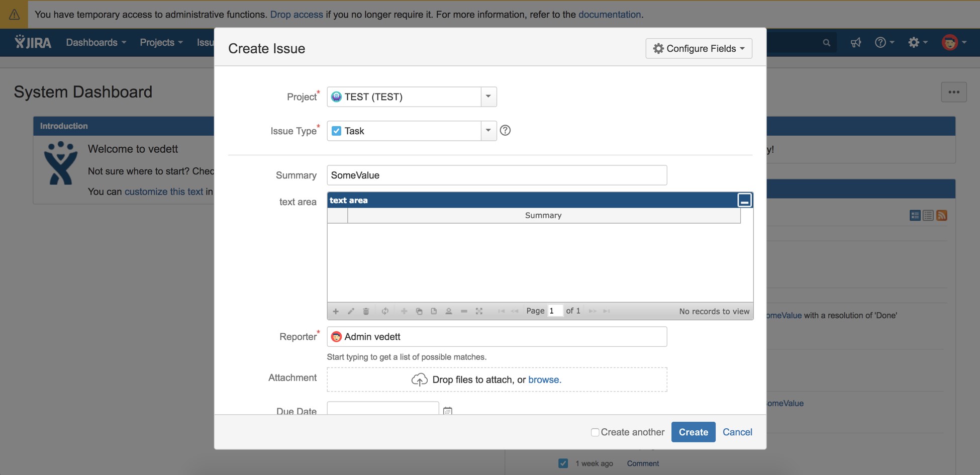Click the grid page number input
The image size is (980, 475).
pos(555,311)
